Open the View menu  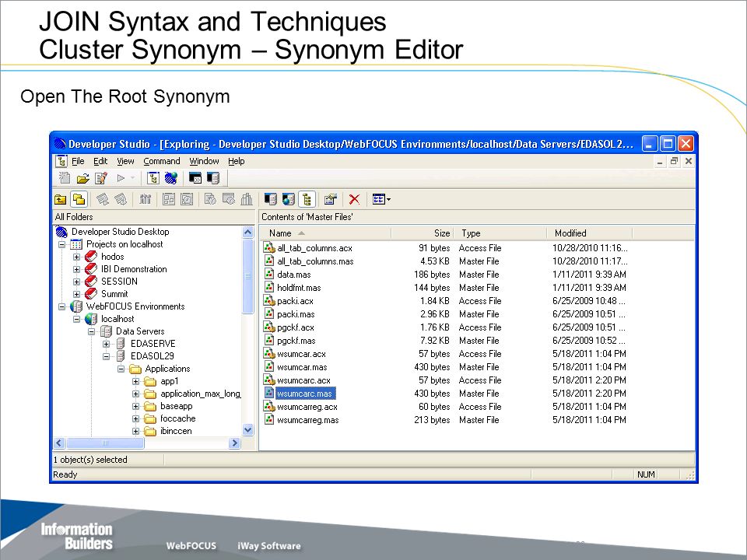tap(125, 162)
